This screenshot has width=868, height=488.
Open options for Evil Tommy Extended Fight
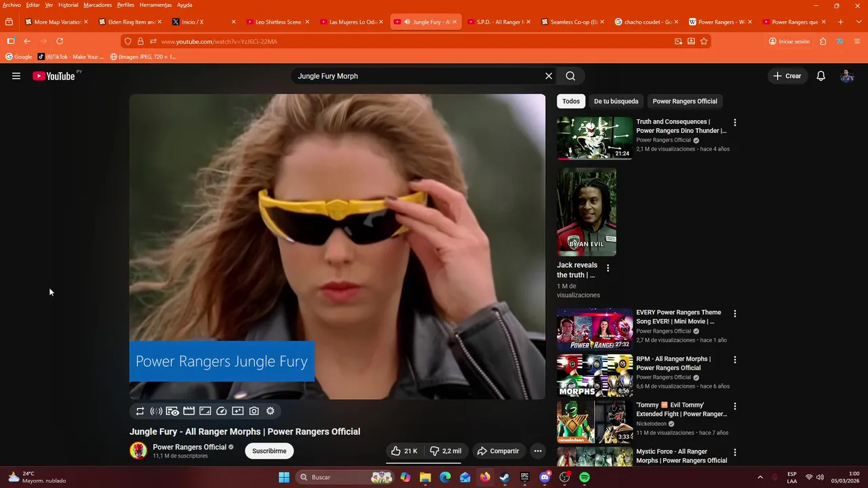pyautogui.click(x=734, y=406)
